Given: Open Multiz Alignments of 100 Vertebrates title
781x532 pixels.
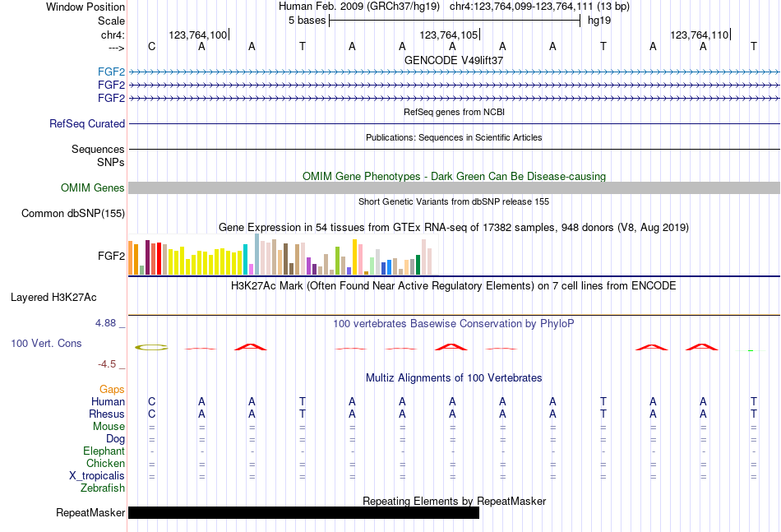Looking at the screenshot, I should (454, 378).
